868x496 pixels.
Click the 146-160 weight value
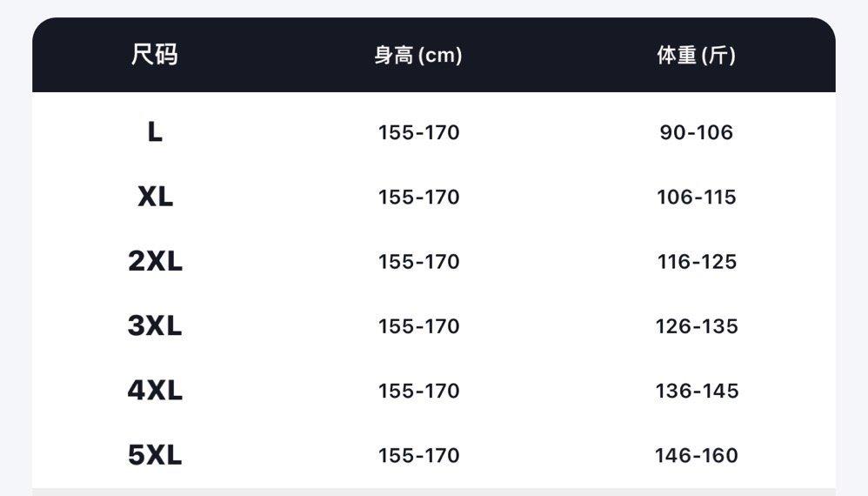697,456
